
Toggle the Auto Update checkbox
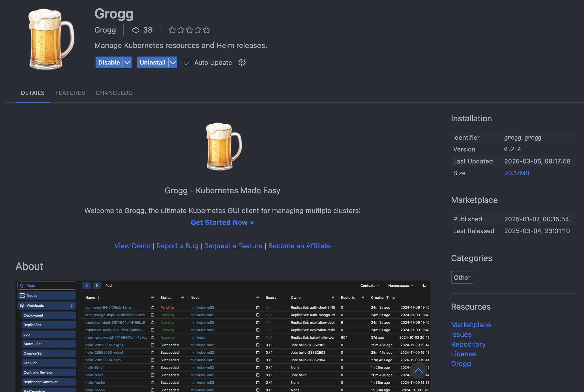click(x=187, y=62)
